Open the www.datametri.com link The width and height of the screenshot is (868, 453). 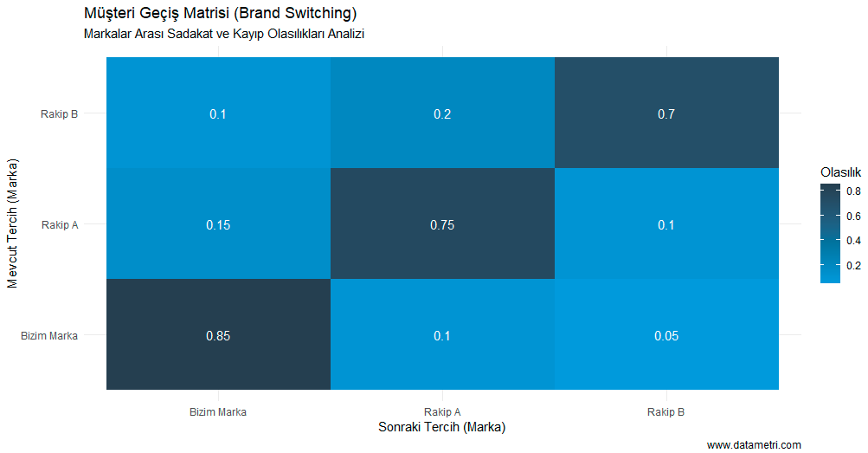click(753, 444)
